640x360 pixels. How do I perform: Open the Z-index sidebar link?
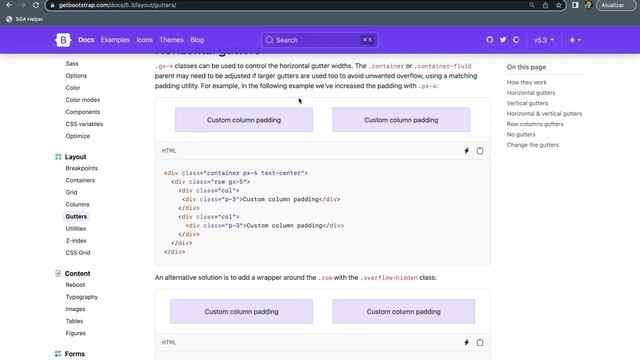[76, 241]
